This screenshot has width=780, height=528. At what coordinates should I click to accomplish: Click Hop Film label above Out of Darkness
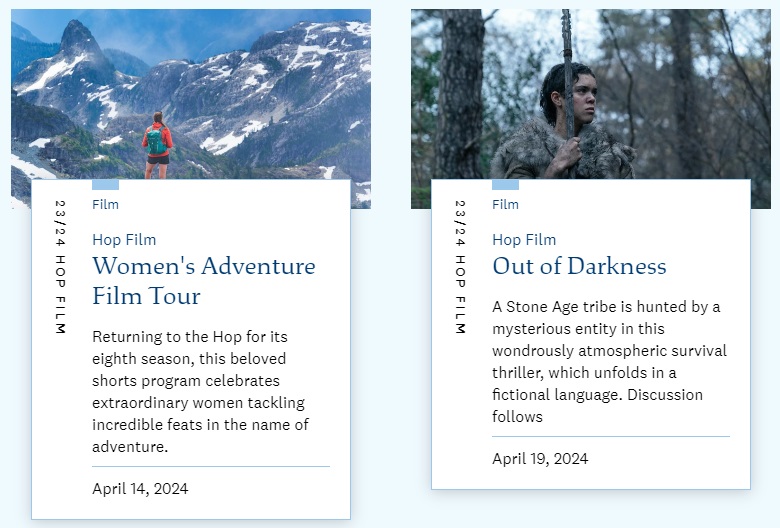[524, 240]
